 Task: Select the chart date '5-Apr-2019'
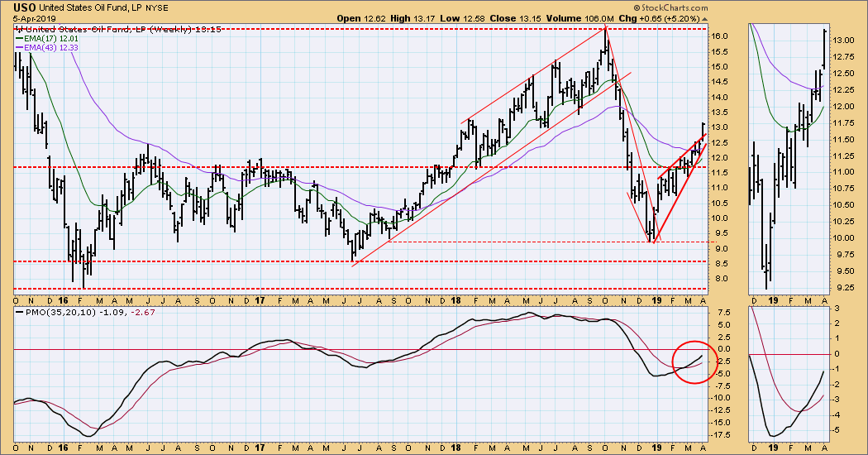[35, 18]
